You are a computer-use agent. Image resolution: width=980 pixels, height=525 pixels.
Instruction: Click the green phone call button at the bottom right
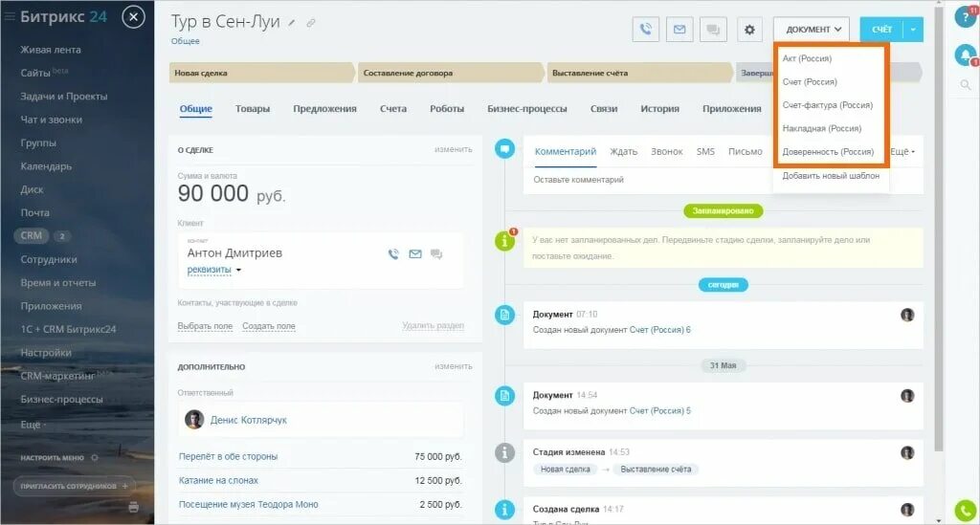pyautogui.click(x=966, y=512)
